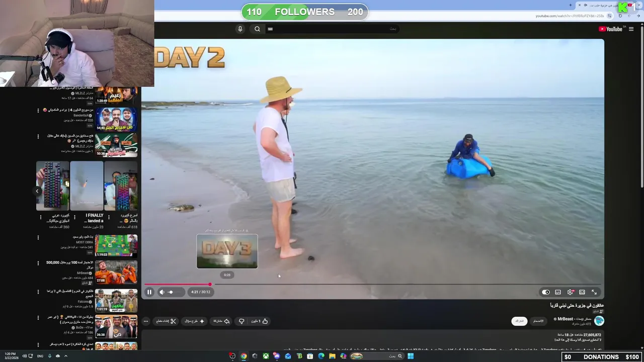644x362 pixels.
Task: Open options menu for the MOST OBRA video
Action: [x=38, y=237]
